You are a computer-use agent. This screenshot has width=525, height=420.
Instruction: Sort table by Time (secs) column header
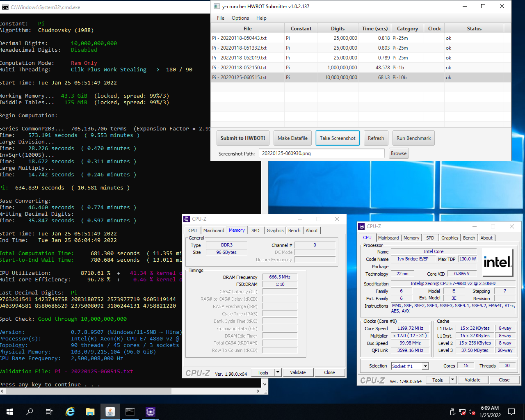375,29
